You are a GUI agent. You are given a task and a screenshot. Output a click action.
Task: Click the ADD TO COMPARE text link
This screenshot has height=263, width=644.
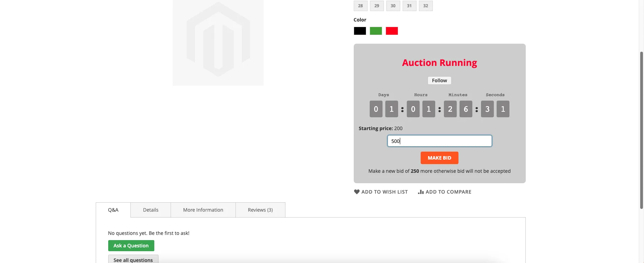[x=448, y=192]
